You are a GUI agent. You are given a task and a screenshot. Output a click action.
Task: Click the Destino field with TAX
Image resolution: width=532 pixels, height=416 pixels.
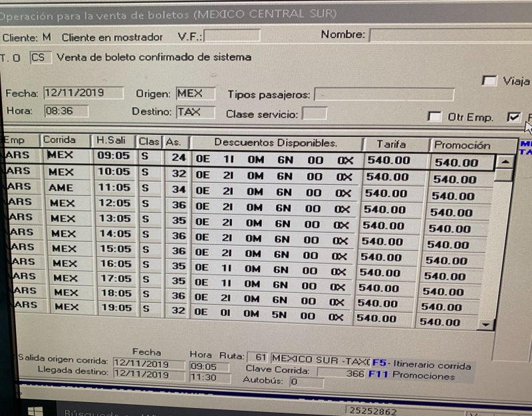196,112
